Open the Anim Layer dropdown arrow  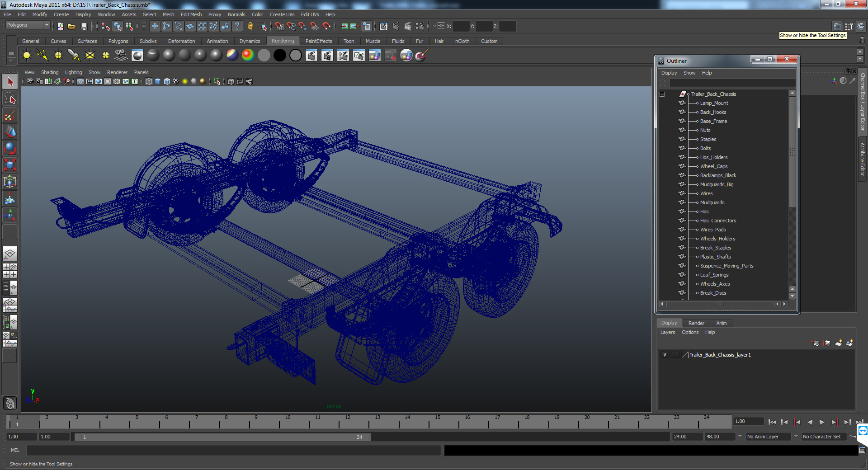coord(740,437)
